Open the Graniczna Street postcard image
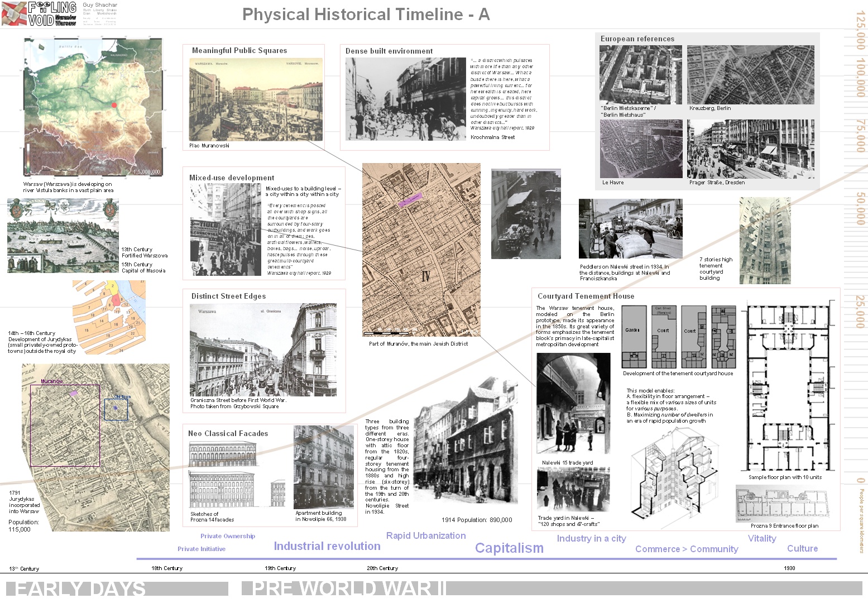The width and height of the screenshot is (868, 603). [263, 350]
